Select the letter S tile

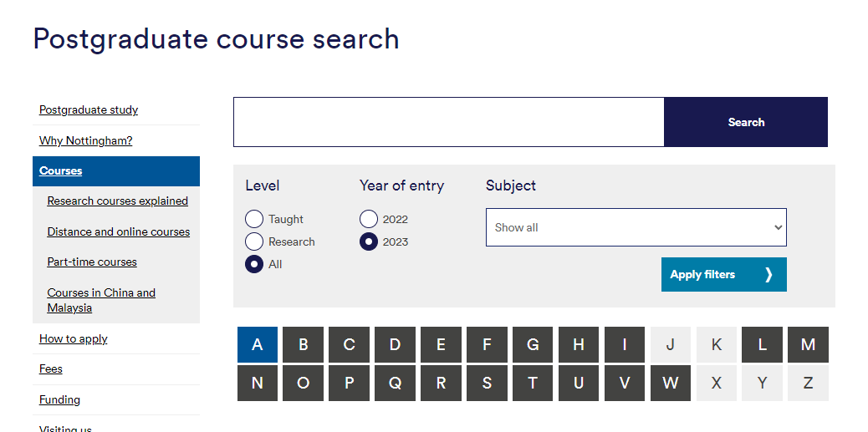(487, 383)
